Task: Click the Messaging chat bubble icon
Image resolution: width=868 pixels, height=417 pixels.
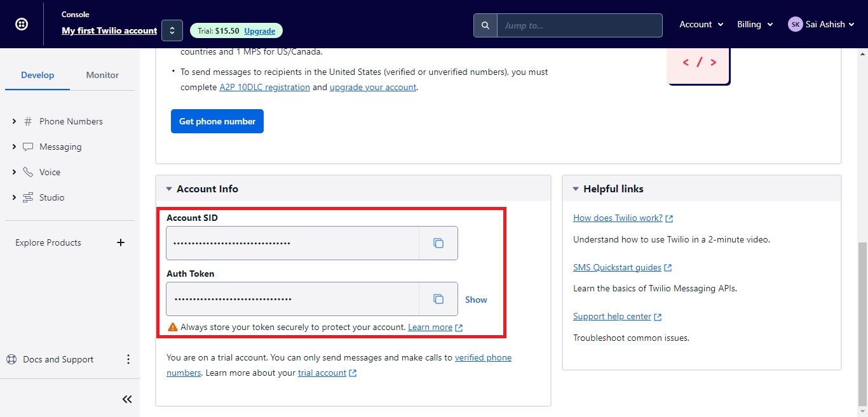Action: [x=28, y=147]
